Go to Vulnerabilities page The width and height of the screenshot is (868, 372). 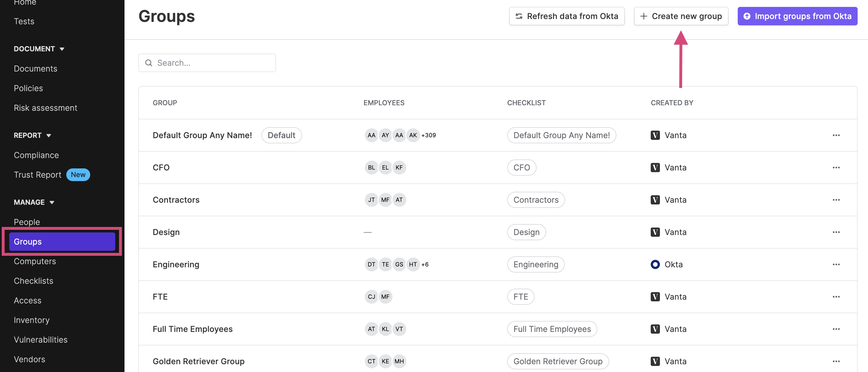click(x=40, y=340)
